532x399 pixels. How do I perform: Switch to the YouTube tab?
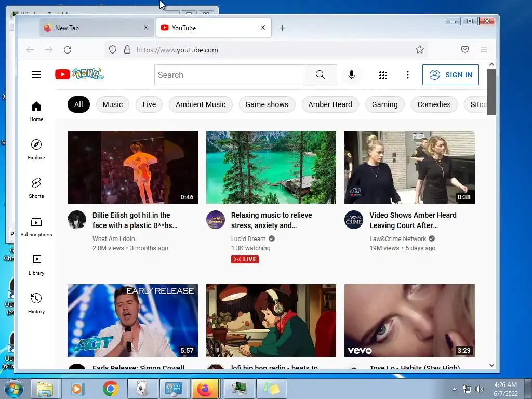pos(214,28)
